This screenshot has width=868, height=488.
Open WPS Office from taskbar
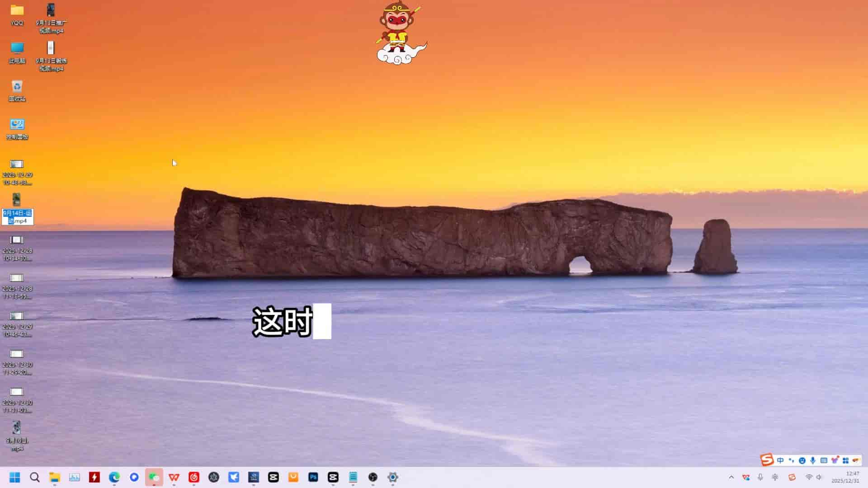[174, 477]
